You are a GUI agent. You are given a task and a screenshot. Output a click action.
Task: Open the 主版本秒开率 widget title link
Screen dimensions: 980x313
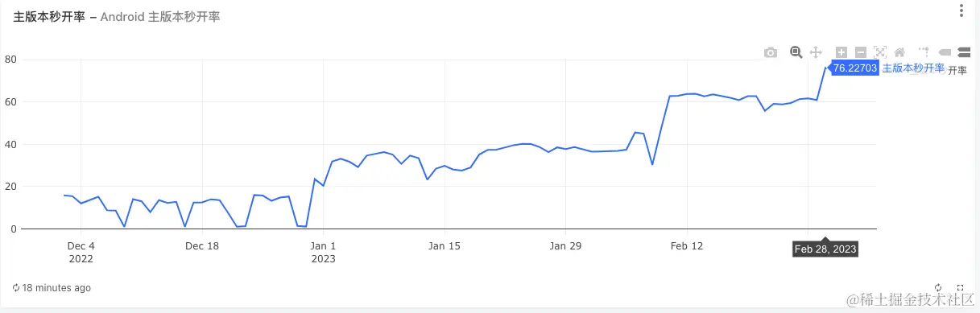49,17
